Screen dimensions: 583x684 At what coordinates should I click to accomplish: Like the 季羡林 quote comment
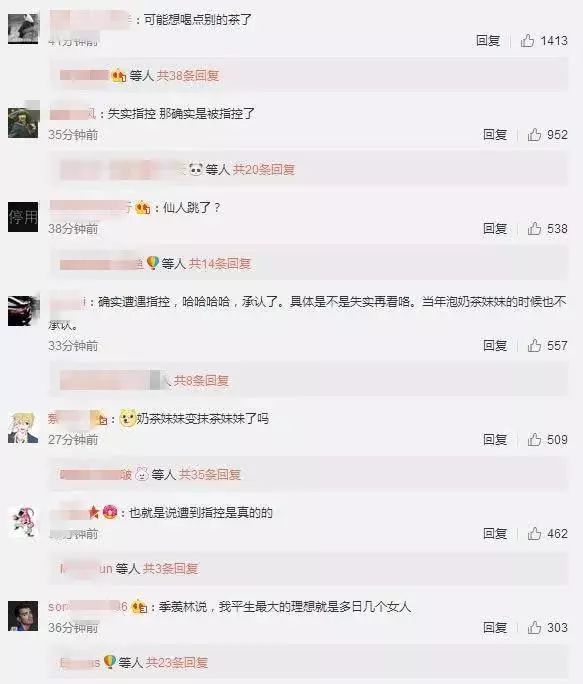tap(534, 627)
